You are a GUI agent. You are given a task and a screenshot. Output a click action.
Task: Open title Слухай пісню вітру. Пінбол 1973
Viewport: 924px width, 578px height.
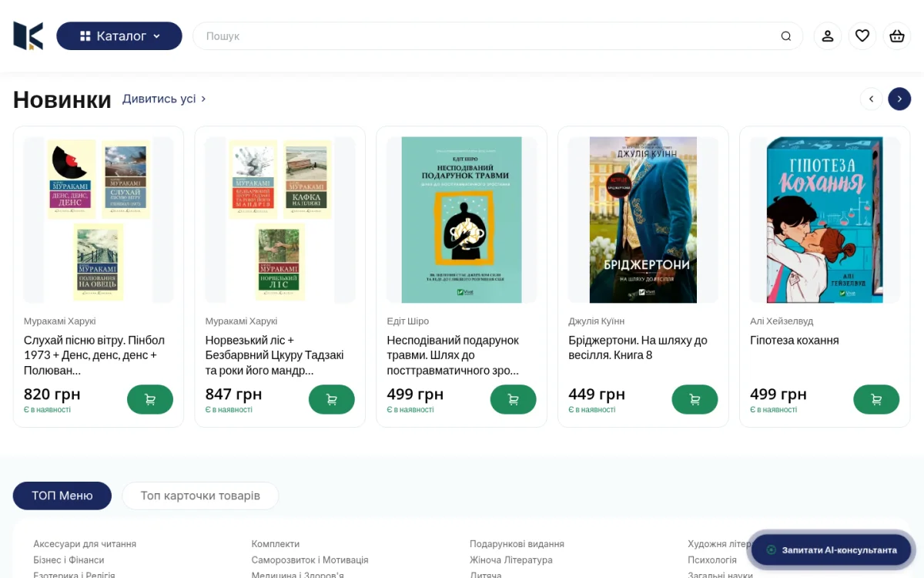tap(95, 355)
